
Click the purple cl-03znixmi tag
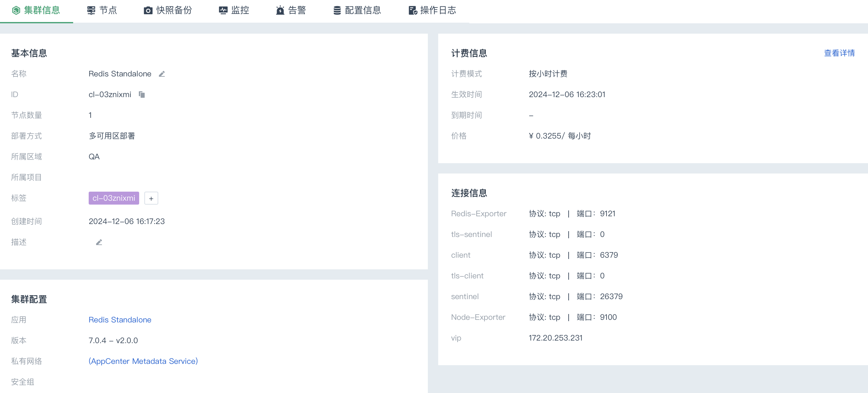click(x=114, y=198)
